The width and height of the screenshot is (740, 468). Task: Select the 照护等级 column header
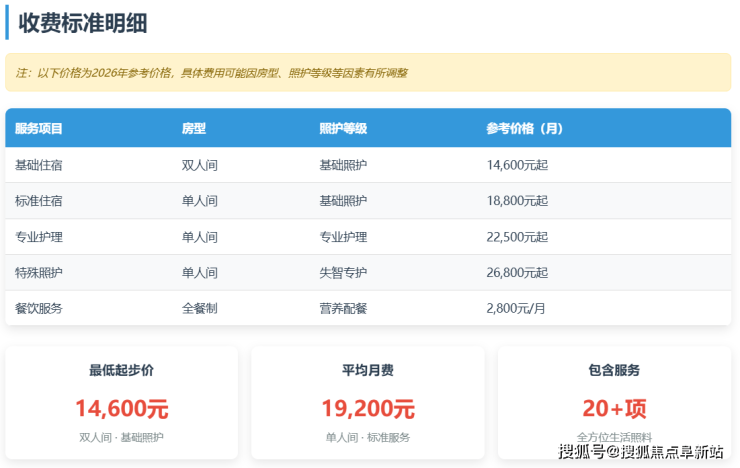pos(343,129)
